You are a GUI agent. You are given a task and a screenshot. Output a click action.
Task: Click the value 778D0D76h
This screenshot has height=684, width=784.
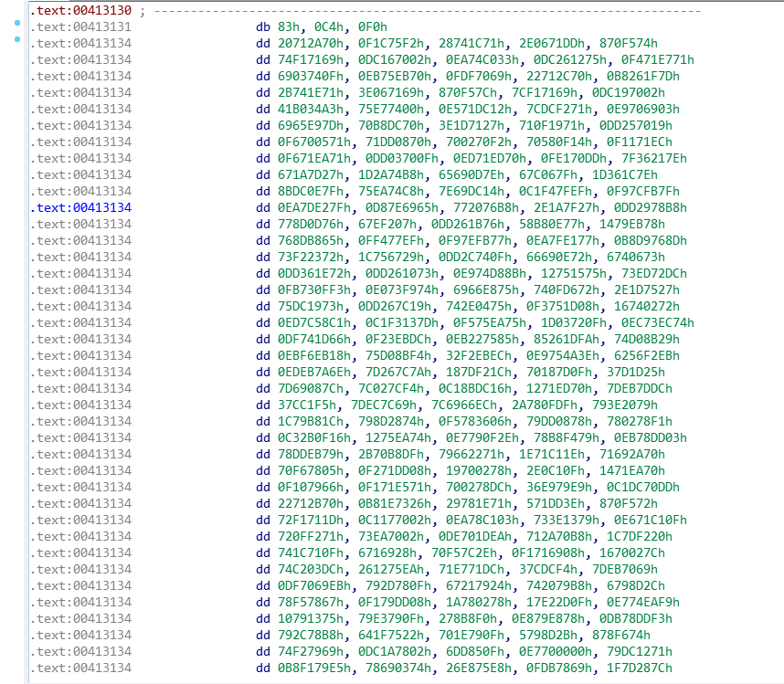coord(311,225)
